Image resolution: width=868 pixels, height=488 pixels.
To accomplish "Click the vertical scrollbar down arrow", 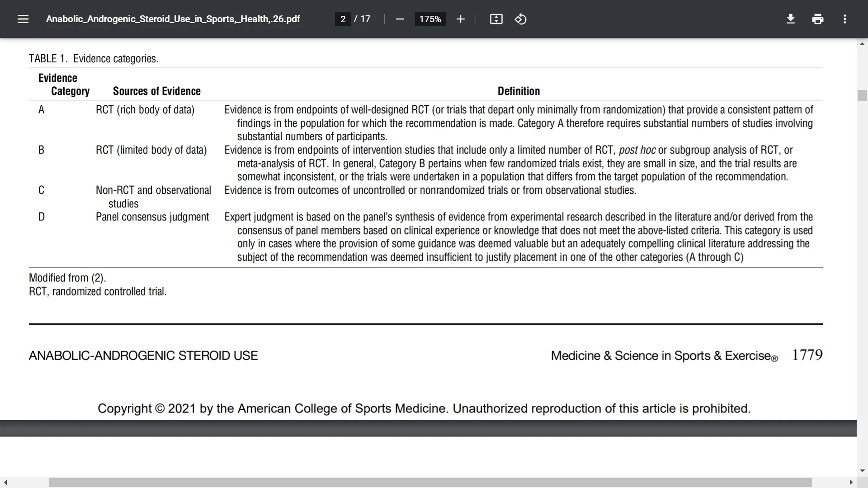I will [862, 470].
